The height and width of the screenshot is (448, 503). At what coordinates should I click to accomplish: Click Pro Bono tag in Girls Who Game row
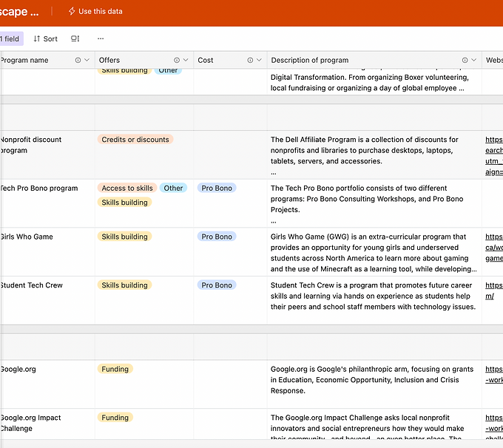point(217,237)
